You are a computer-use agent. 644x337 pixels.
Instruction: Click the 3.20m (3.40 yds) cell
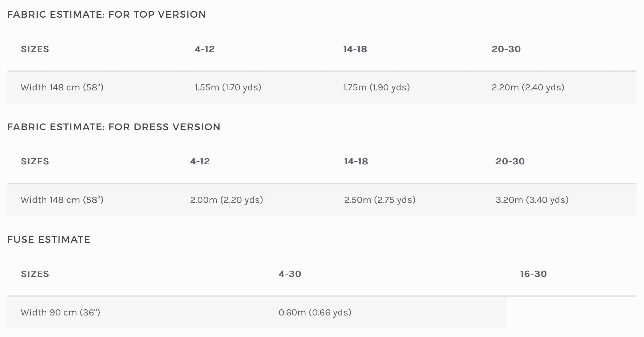coord(532,200)
